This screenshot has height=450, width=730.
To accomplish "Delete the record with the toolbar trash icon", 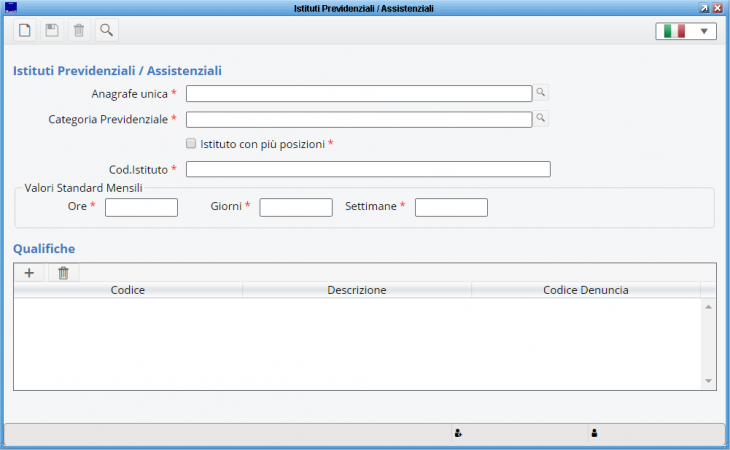I will pyautogui.click(x=79, y=30).
